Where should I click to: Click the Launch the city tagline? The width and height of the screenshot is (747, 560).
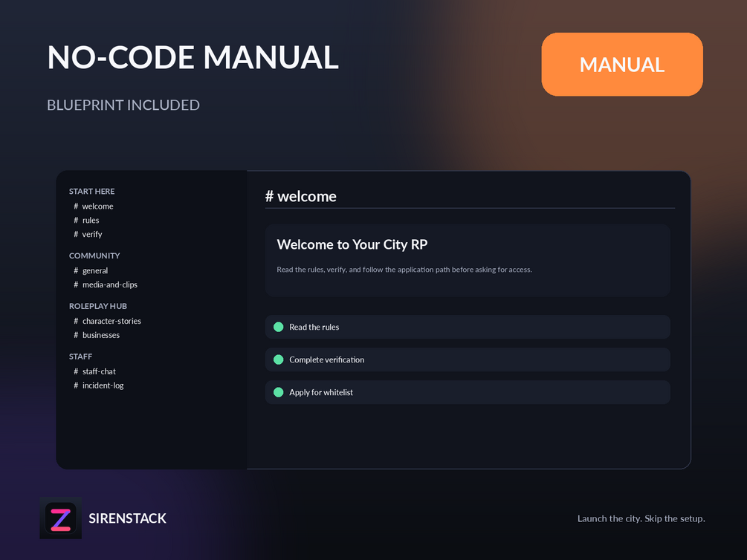pyautogui.click(x=641, y=518)
